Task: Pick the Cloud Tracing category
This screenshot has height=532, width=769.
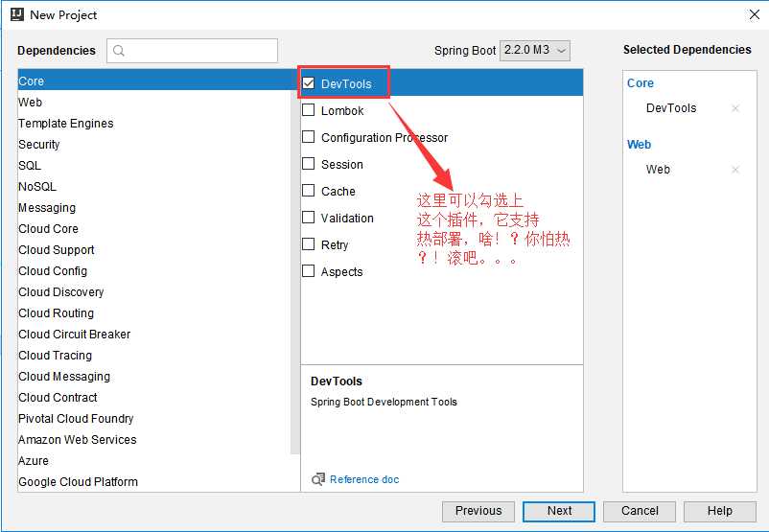Action: [154, 355]
